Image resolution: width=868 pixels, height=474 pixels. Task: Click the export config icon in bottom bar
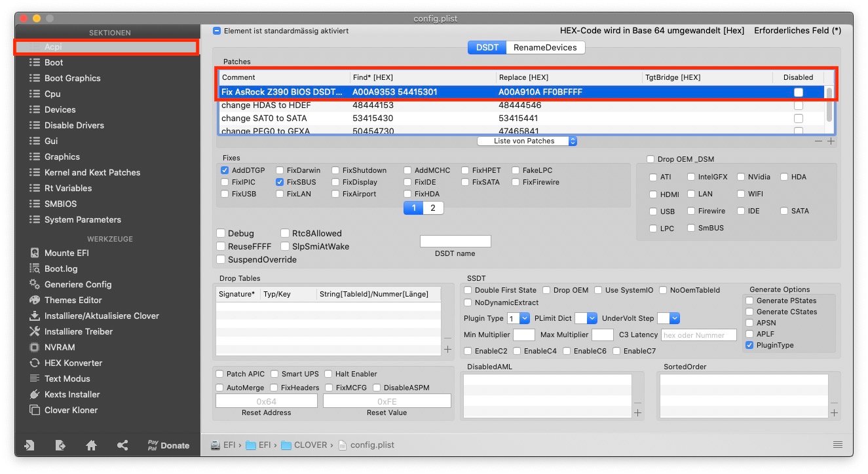[x=60, y=446]
